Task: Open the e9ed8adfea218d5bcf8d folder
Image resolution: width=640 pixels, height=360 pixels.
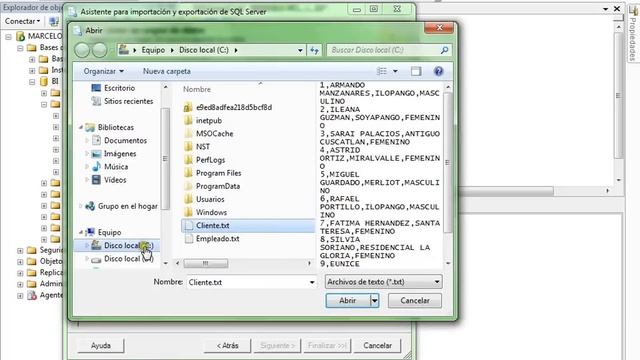Action: (x=233, y=108)
